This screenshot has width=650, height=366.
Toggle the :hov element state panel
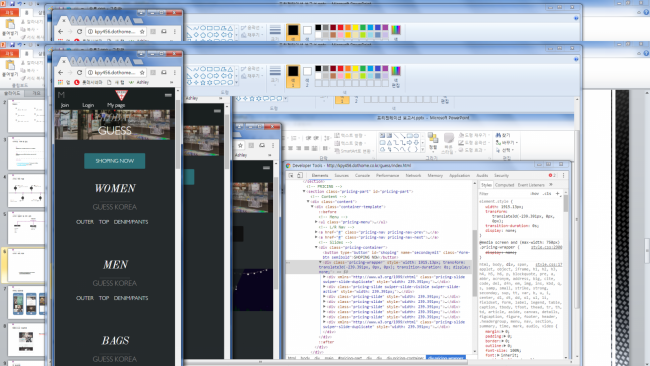(x=535, y=194)
